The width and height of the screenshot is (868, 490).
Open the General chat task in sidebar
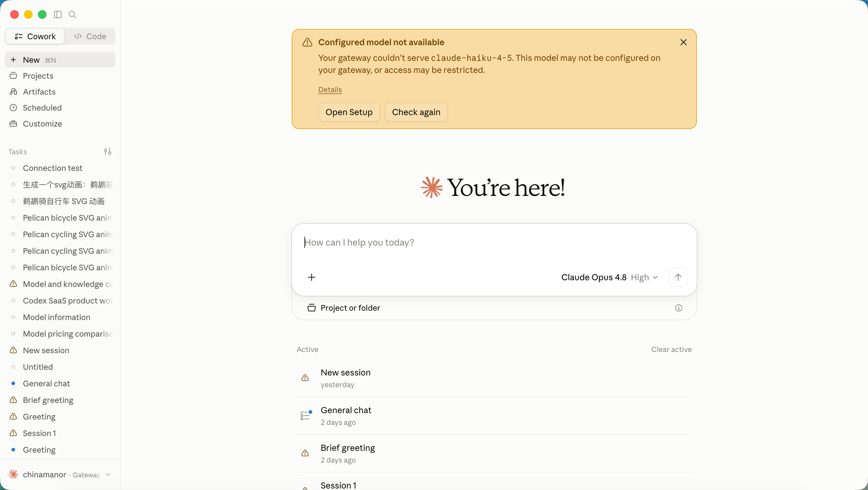point(60,384)
